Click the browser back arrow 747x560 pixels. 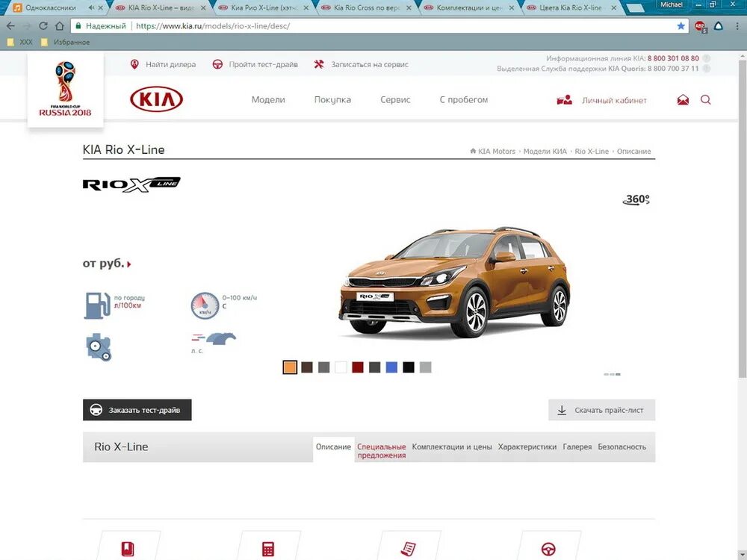click(x=11, y=25)
